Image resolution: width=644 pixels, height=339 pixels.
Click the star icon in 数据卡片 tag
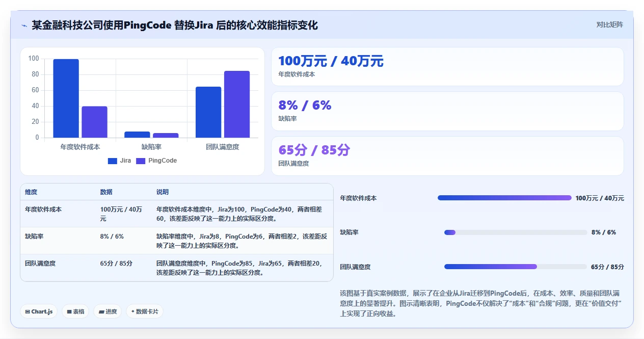point(133,311)
